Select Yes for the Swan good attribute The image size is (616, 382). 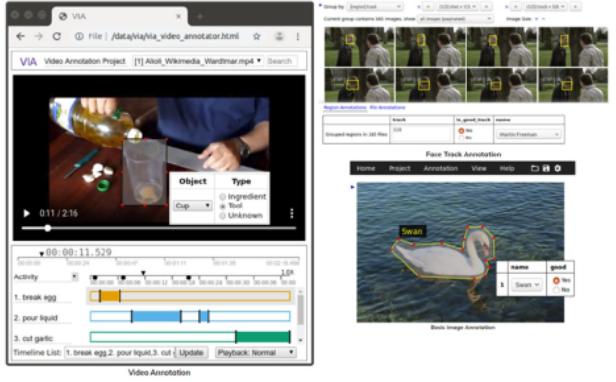pos(556,280)
